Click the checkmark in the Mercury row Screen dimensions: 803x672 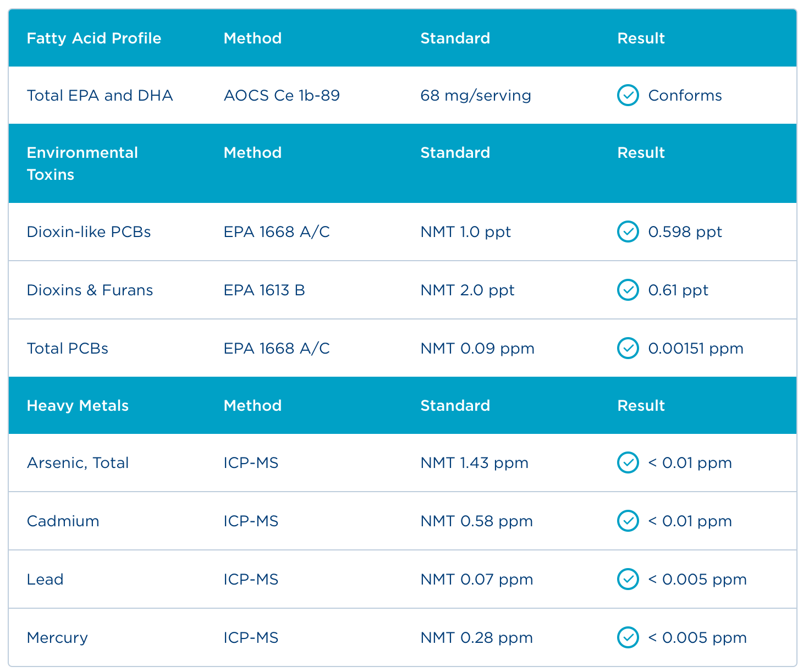pos(628,637)
